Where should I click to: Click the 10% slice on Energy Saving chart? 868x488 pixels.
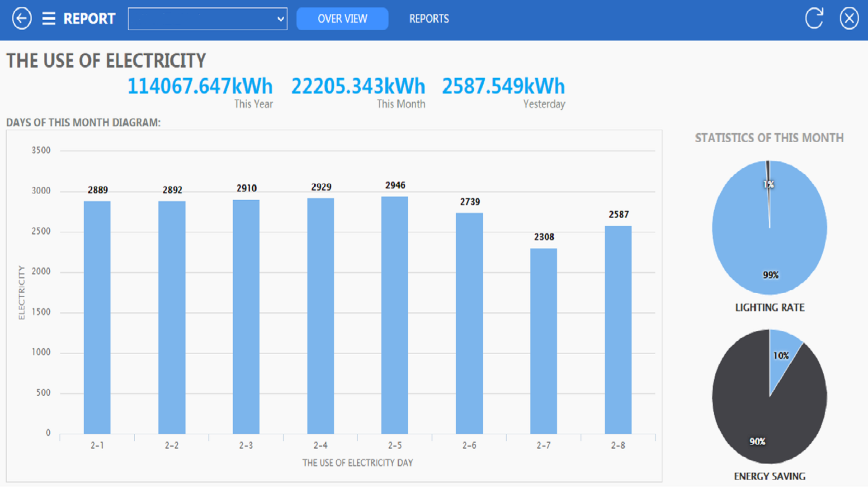click(x=782, y=357)
